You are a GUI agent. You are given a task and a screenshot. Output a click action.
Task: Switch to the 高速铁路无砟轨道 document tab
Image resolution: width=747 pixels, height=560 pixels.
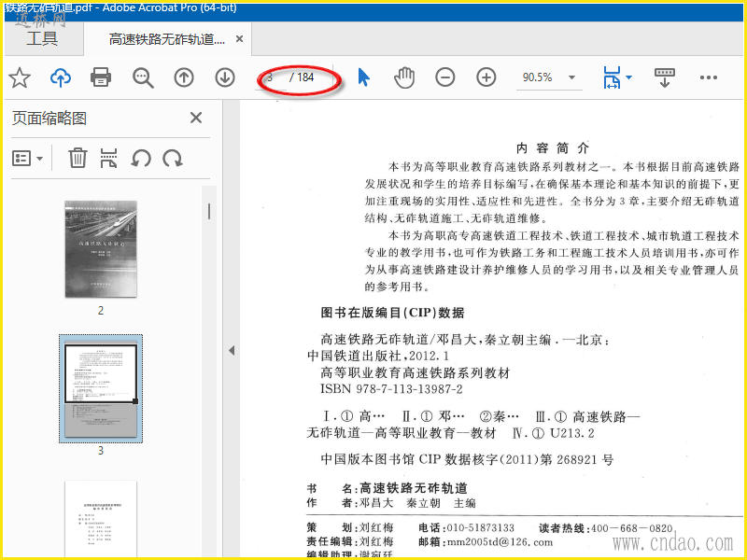167,39
